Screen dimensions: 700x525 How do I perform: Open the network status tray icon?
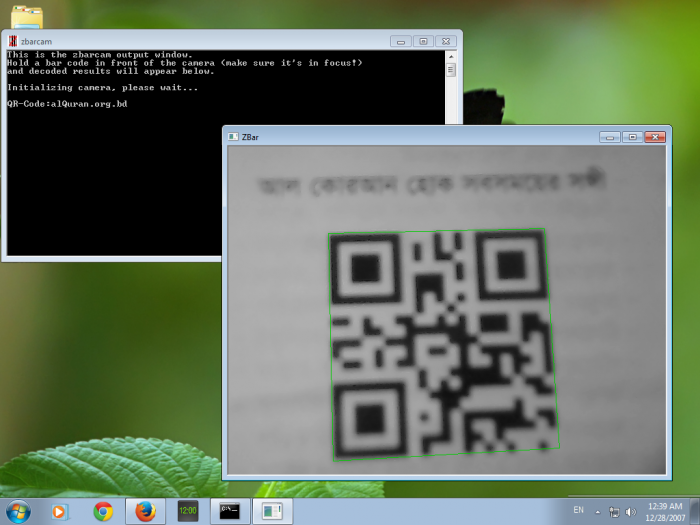[x=614, y=512]
